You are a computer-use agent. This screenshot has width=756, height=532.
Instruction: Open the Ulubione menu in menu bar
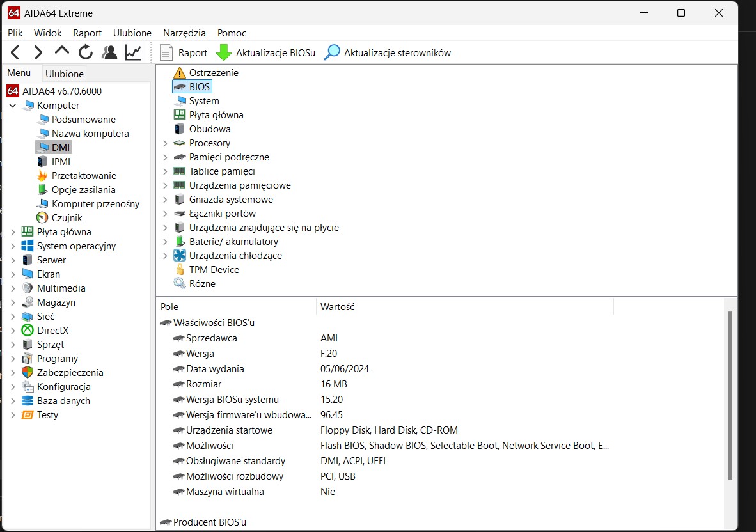click(x=132, y=33)
